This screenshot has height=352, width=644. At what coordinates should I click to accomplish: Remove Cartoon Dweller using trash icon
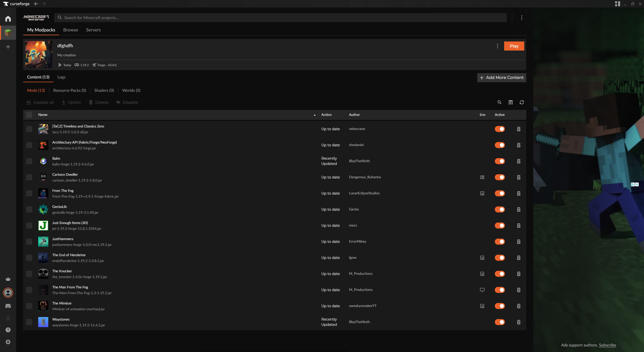click(518, 177)
